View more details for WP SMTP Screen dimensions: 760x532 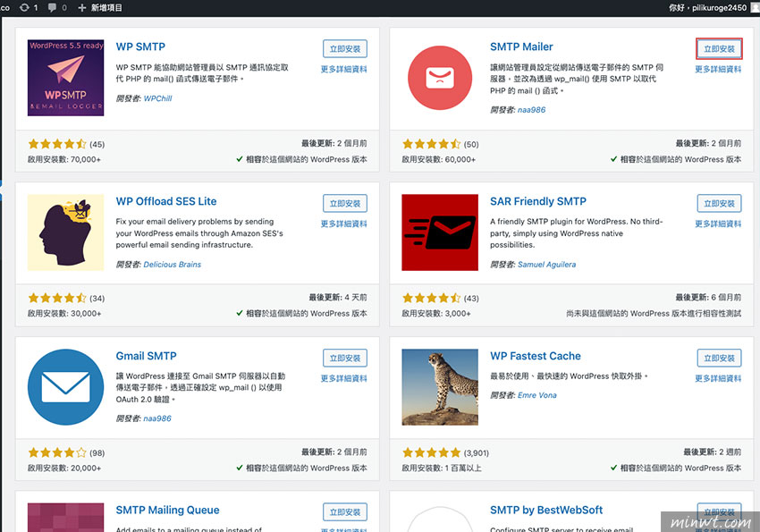343,69
